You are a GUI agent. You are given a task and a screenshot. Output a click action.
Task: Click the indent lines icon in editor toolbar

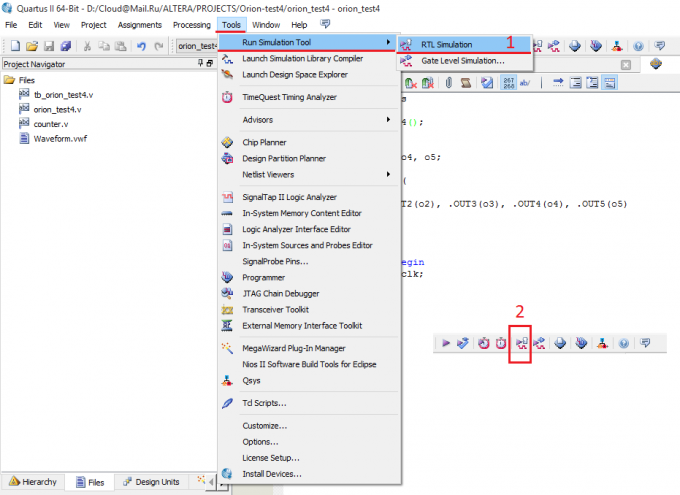point(575,82)
